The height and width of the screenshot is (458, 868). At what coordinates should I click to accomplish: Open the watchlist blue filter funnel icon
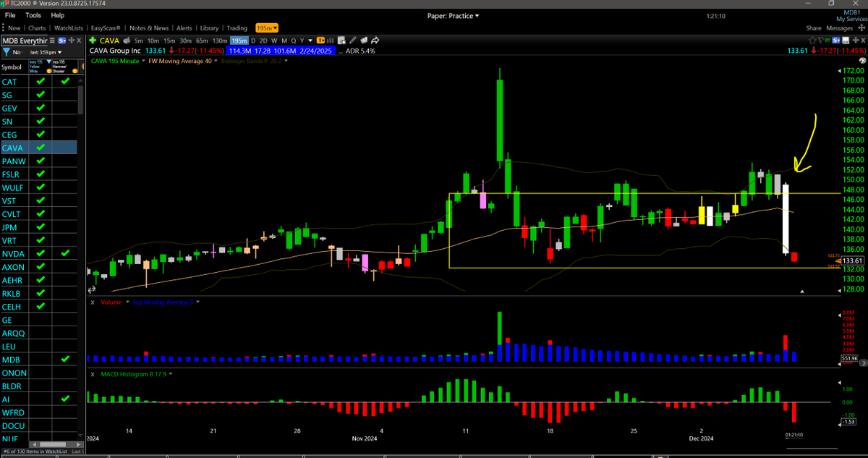6,52
